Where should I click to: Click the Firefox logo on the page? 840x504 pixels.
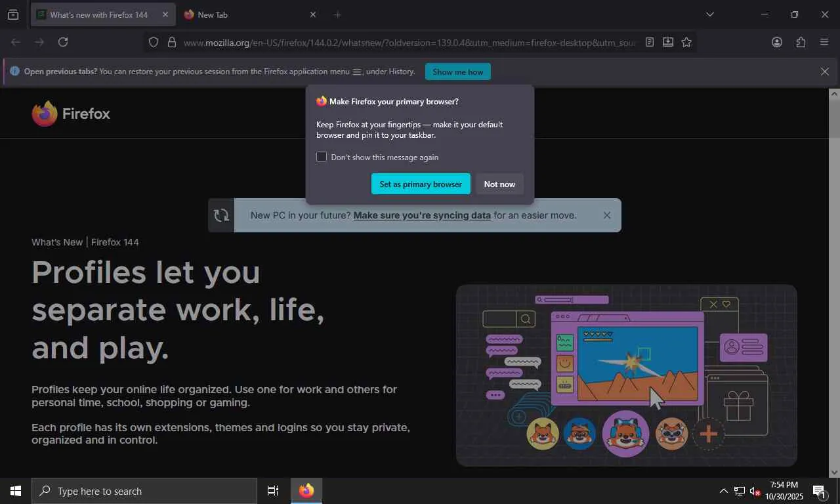click(x=71, y=114)
